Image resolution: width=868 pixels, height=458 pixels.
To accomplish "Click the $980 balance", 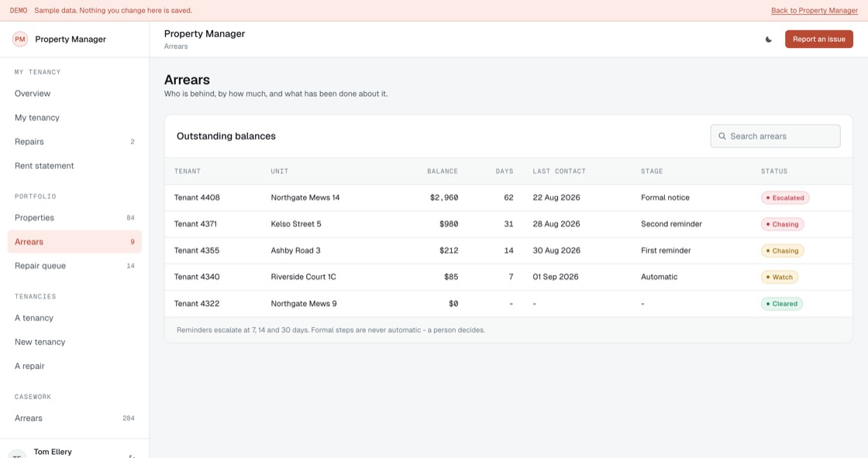I will pyautogui.click(x=449, y=224).
